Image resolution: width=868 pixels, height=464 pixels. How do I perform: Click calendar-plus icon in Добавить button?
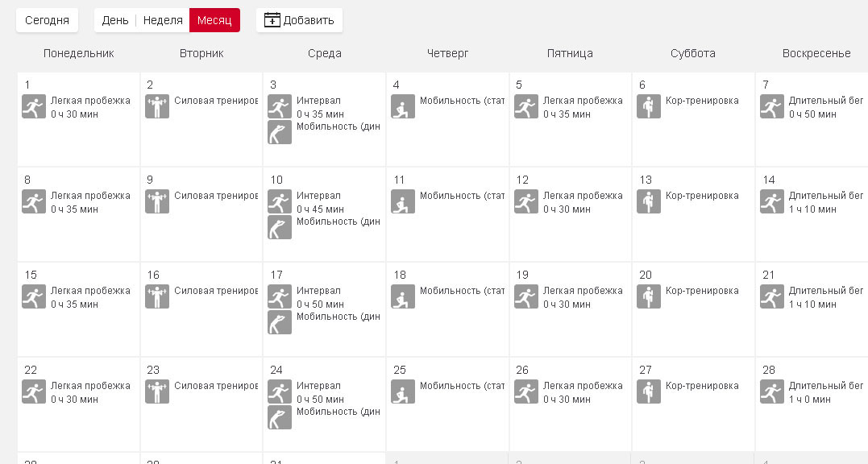(272, 20)
